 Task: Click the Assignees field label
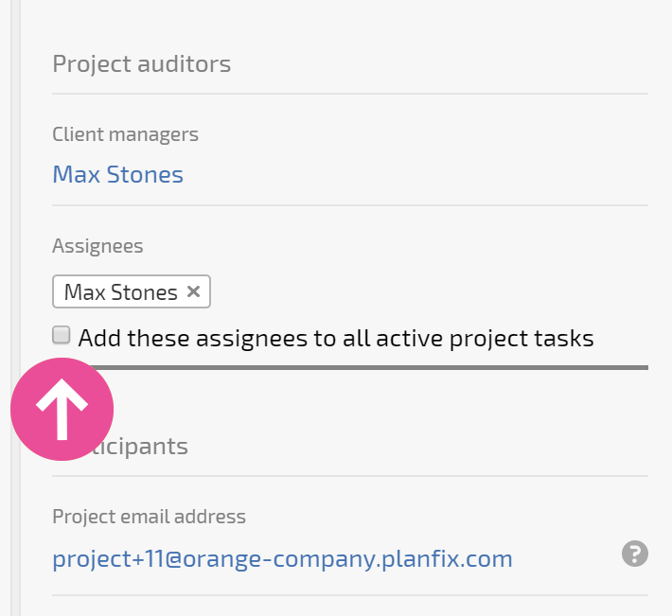(97, 246)
